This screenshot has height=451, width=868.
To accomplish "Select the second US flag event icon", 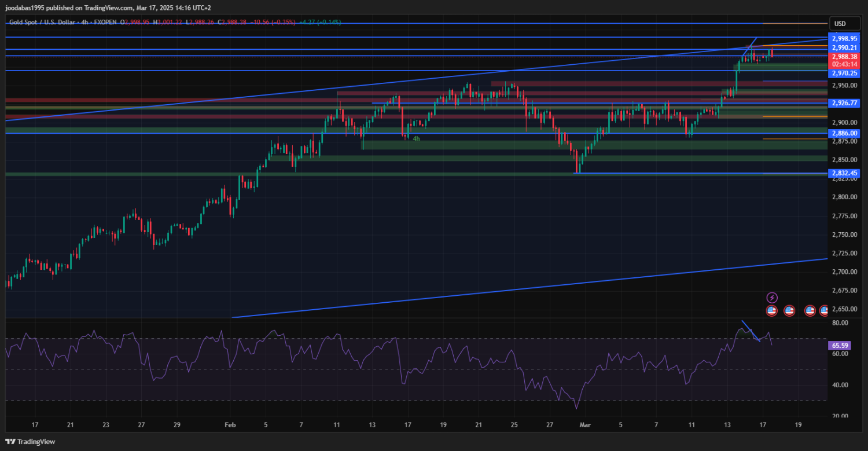I will click(x=789, y=311).
